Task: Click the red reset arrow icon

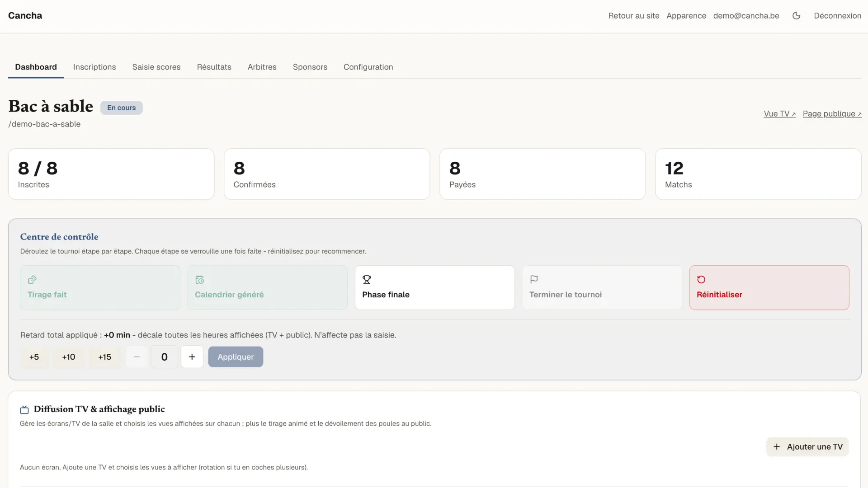Action: [x=701, y=280]
